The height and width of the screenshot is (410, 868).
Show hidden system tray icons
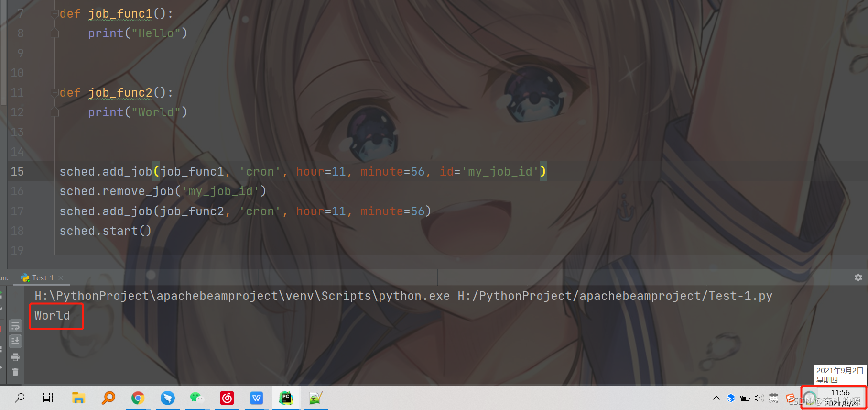716,398
